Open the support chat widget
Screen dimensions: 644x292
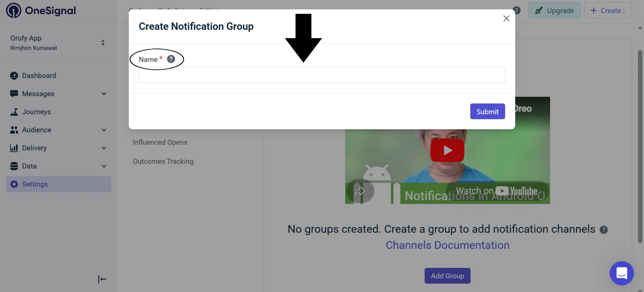(622, 273)
